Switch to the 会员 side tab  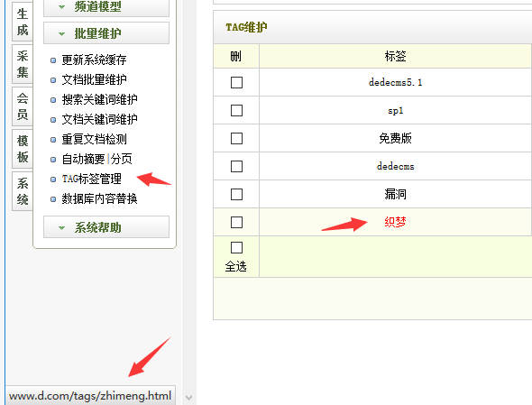coord(23,106)
